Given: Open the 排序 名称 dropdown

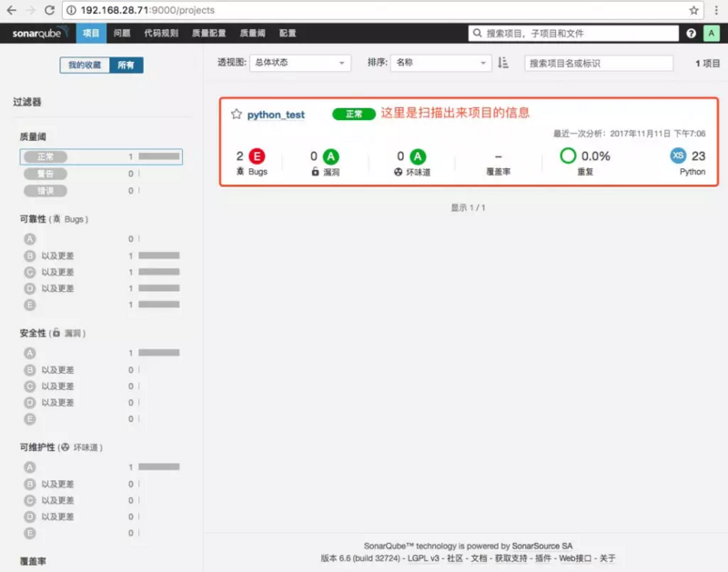Looking at the screenshot, I should pos(440,63).
